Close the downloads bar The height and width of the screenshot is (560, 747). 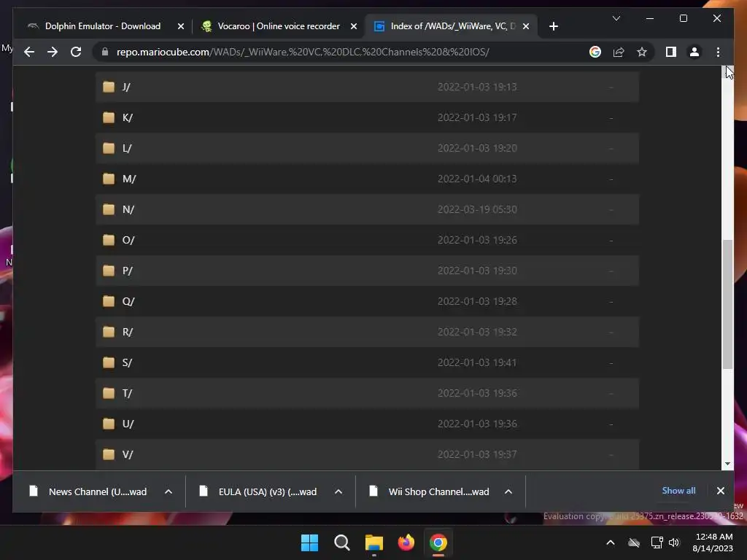point(720,491)
